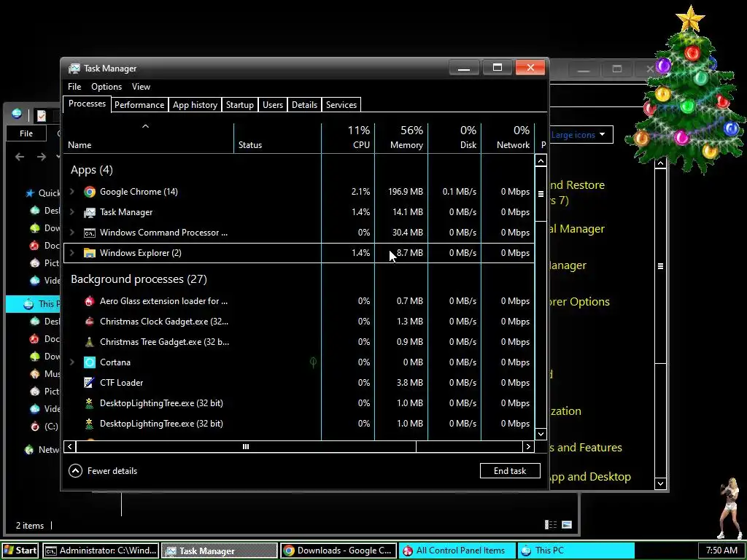Open the File tab in Explorer window
Image resolution: width=747 pixels, height=560 pixels.
point(26,134)
